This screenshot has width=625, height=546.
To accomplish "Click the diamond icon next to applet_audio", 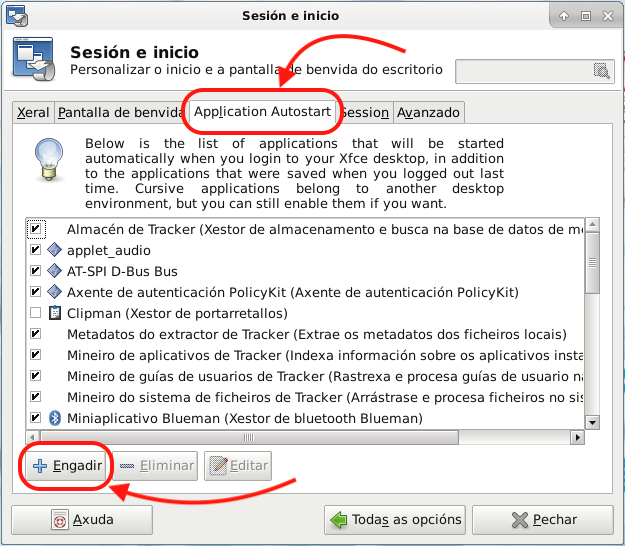I will click(55, 250).
